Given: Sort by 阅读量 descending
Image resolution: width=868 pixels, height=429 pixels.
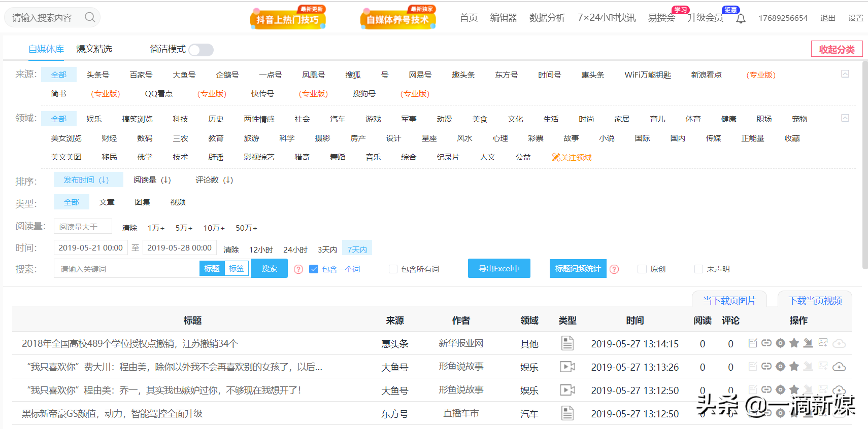Looking at the screenshot, I should [x=152, y=180].
